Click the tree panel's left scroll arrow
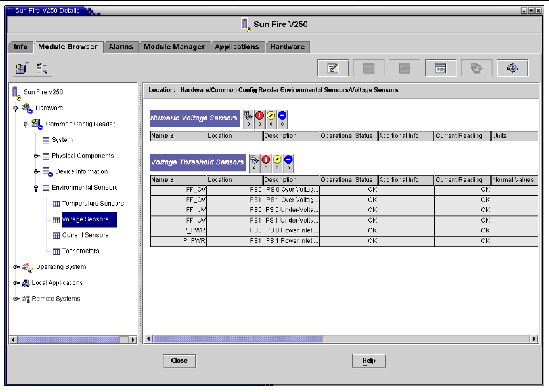 point(13,339)
